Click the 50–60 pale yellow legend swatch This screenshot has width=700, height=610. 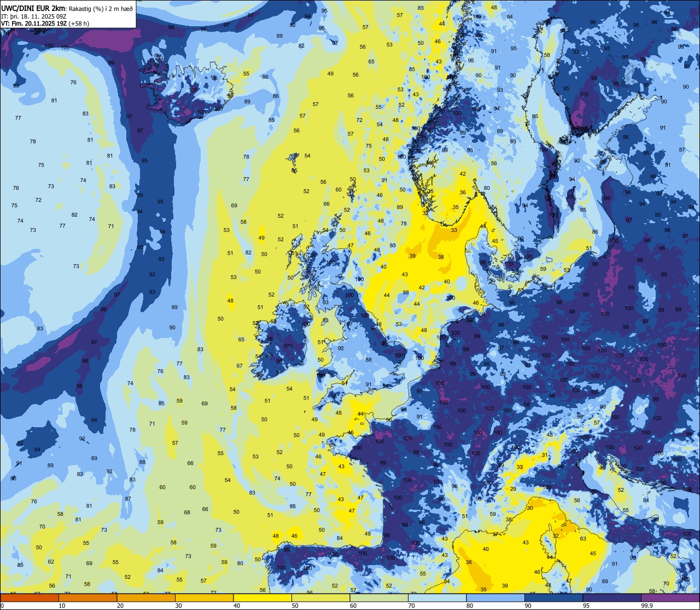[320, 597]
